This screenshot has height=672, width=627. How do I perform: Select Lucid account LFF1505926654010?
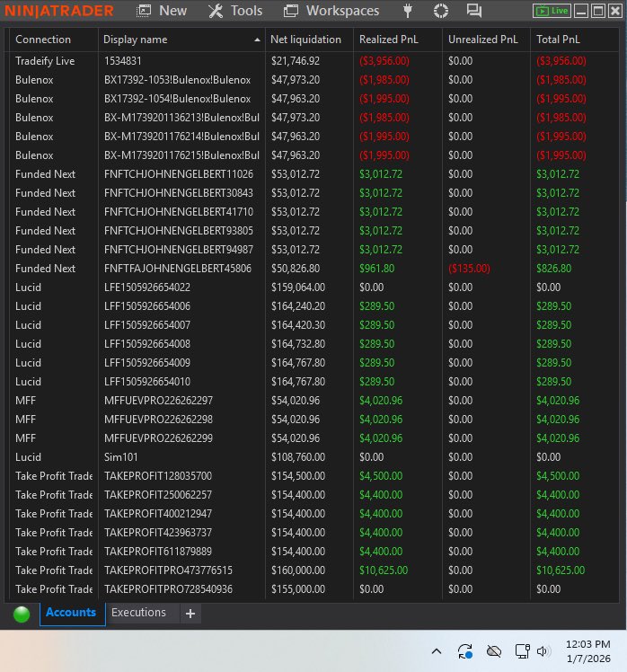313,382
